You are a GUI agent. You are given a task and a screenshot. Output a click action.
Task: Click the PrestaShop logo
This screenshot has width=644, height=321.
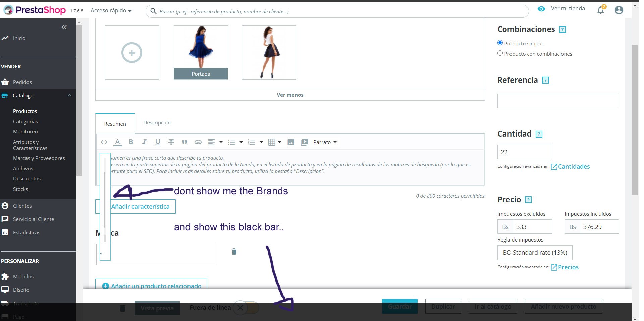click(35, 10)
